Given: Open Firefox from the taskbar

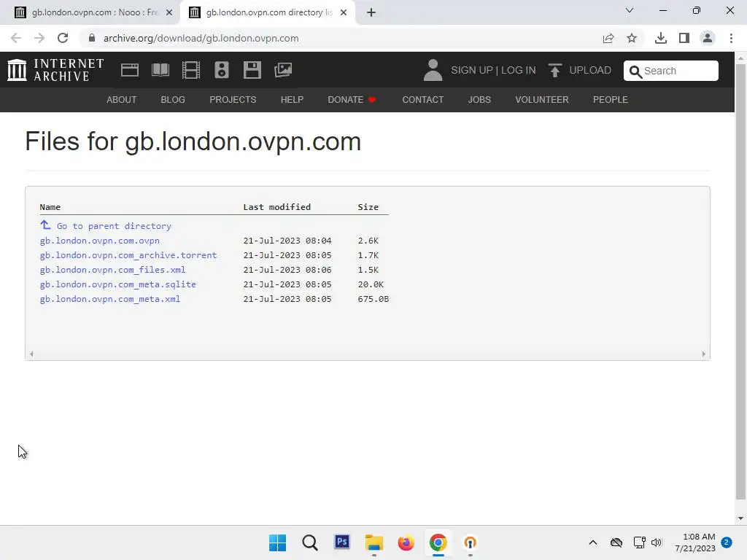Looking at the screenshot, I should pyautogui.click(x=406, y=542).
